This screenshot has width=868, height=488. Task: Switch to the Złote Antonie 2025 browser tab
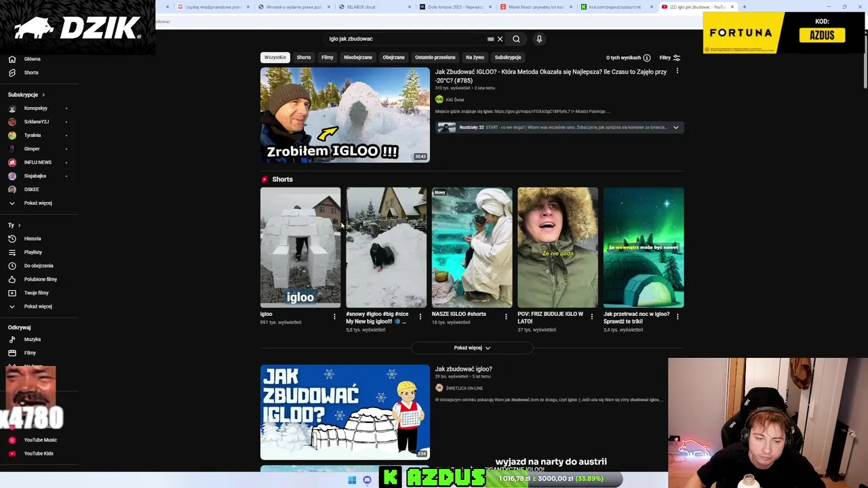point(456,7)
